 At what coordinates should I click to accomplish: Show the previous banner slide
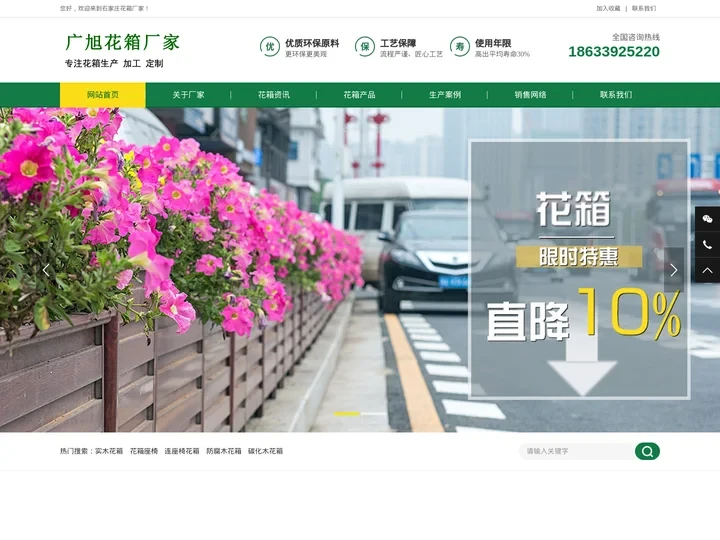46,270
